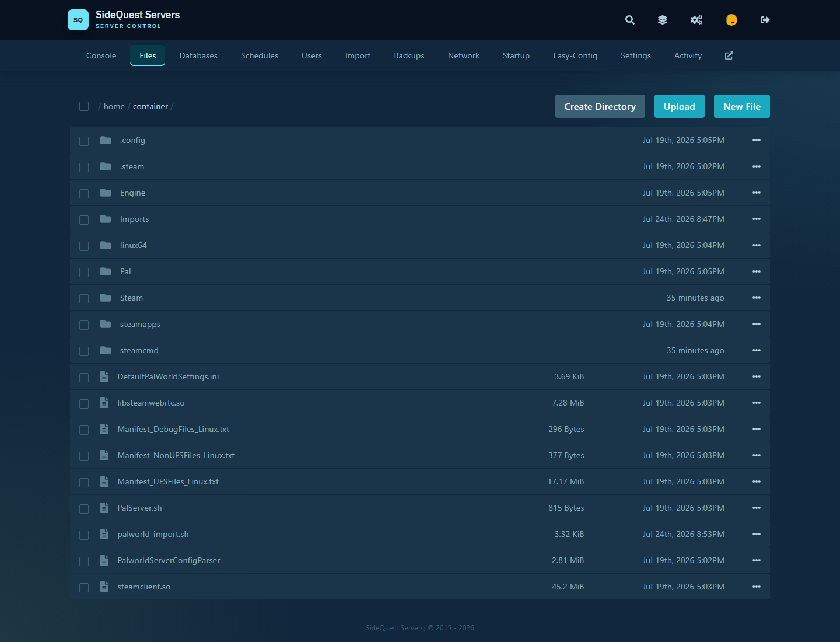Click folder icon for steamapps
840x642 pixels.
(106, 324)
